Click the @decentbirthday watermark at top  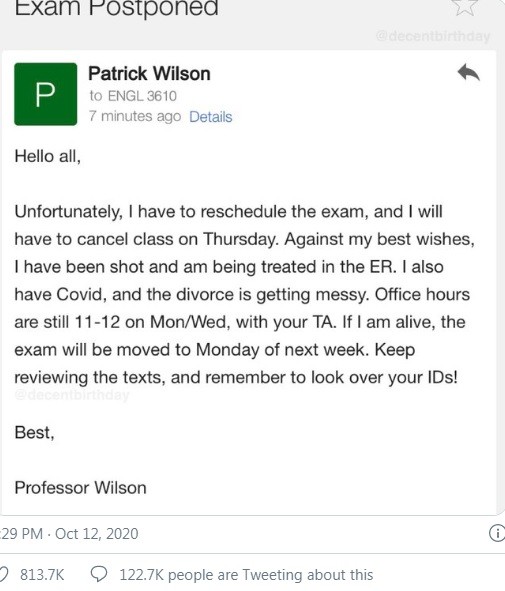(x=433, y=36)
